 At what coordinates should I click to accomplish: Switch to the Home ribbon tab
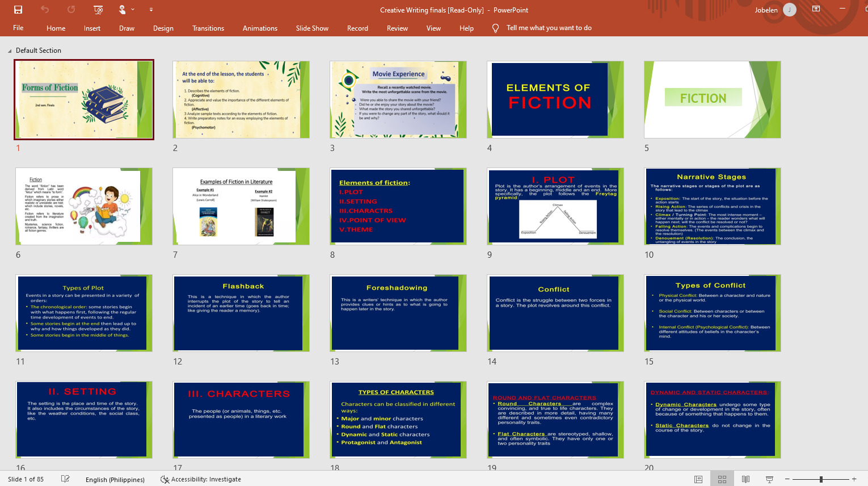pos(56,28)
